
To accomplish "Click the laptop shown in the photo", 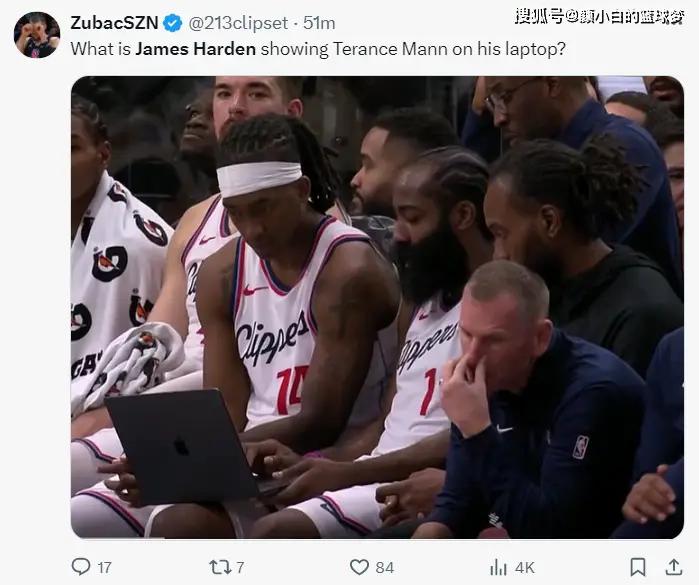I will 183,446.
